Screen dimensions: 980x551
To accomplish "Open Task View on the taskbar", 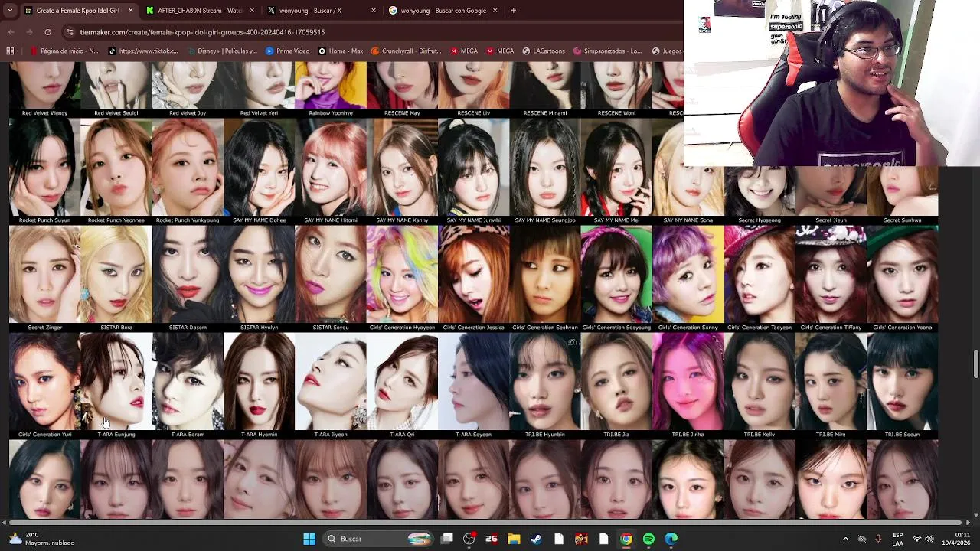I will [447, 539].
